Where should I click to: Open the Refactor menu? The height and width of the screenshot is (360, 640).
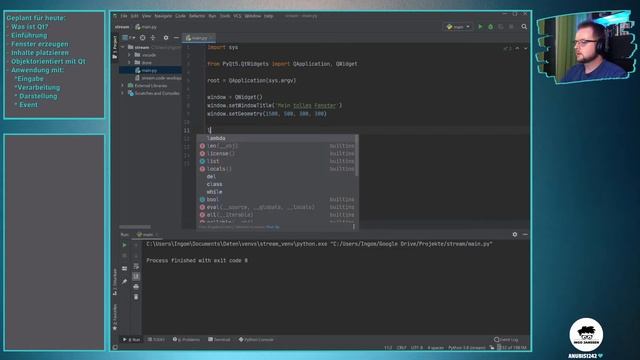[x=197, y=16]
